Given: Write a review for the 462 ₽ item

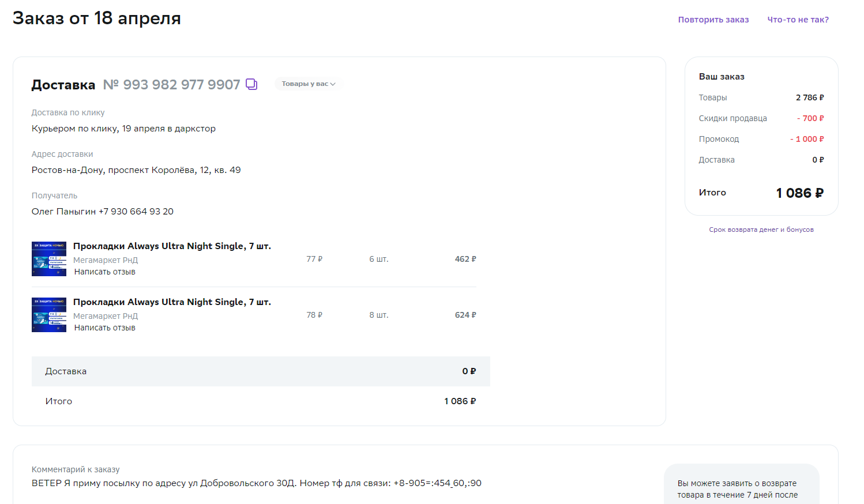Looking at the screenshot, I should (x=105, y=272).
